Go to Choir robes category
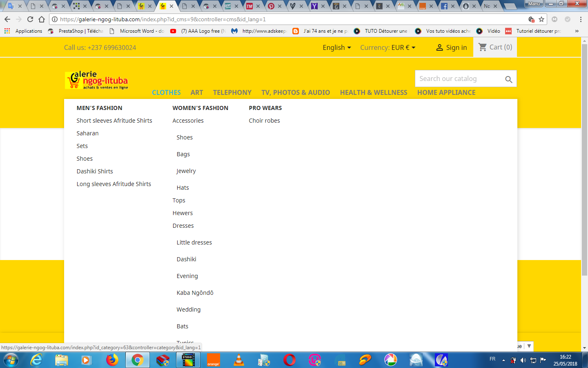Image resolution: width=588 pixels, height=368 pixels. [x=264, y=121]
